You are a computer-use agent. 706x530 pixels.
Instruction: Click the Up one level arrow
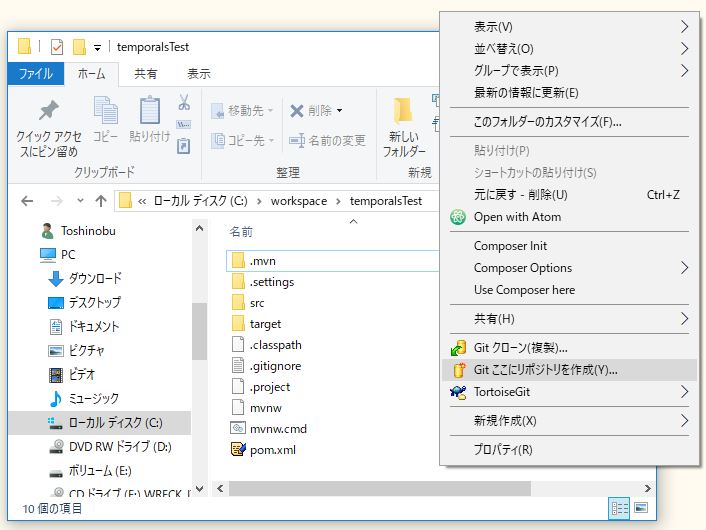tap(101, 201)
